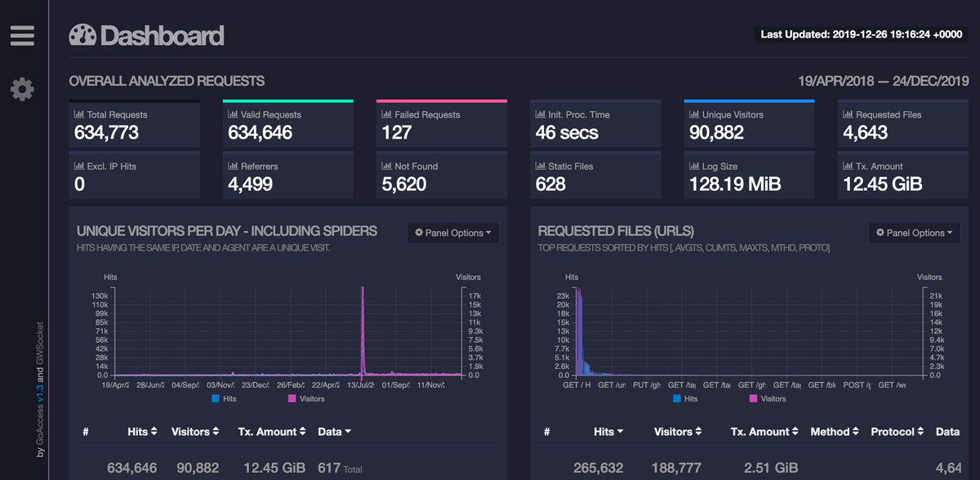Sort Requested Files table by Method column
The height and width of the screenshot is (480, 980).
click(834, 431)
